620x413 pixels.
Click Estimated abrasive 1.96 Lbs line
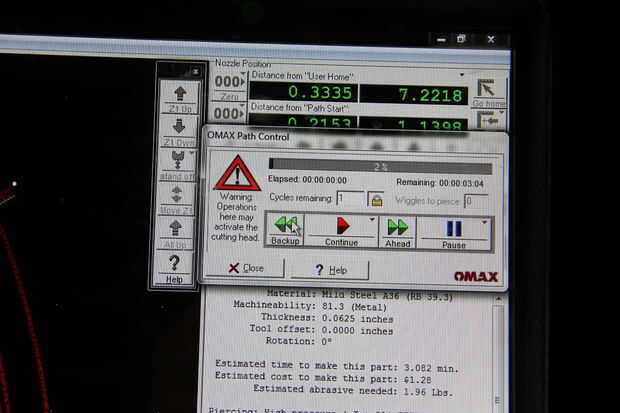(x=353, y=391)
